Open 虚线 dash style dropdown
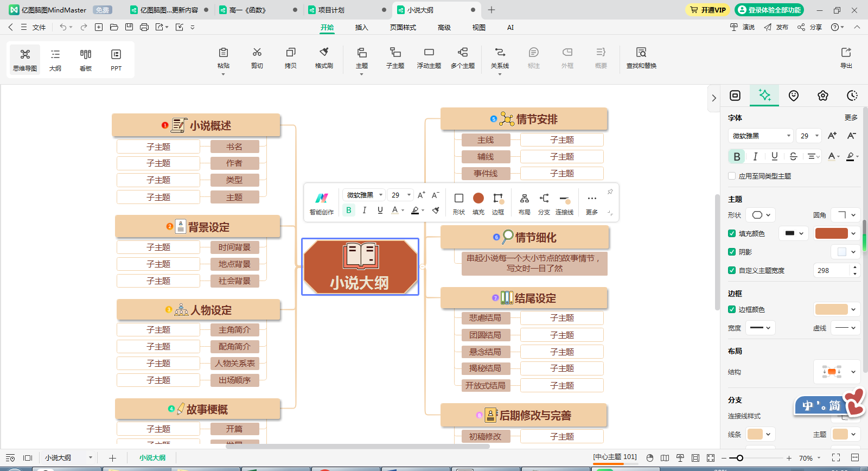This screenshot has width=868, height=471. point(845,328)
